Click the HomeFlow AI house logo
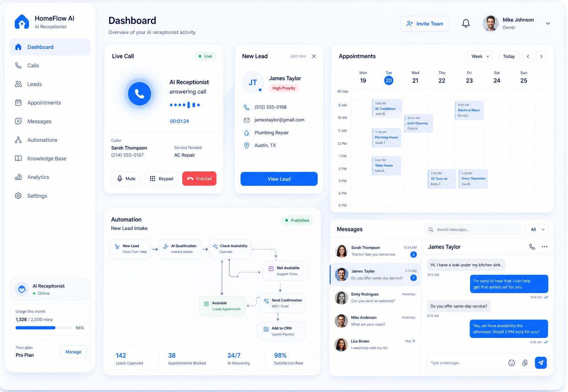 (22, 22)
